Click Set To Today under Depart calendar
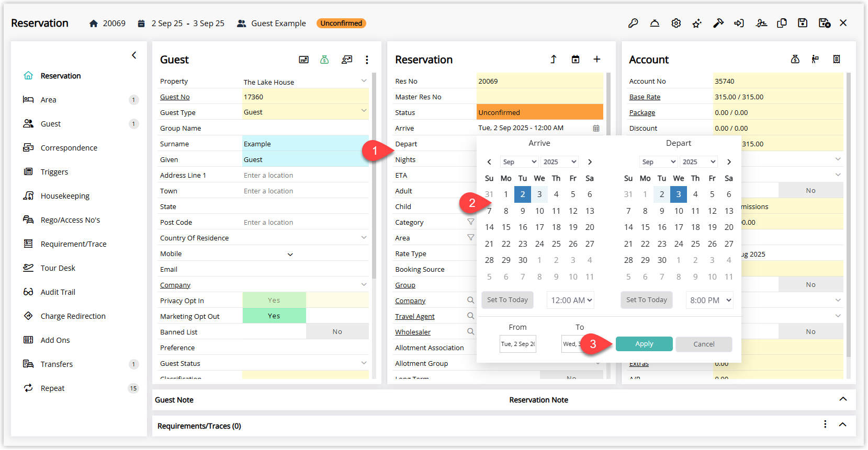 pyautogui.click(x=647, y=299)
